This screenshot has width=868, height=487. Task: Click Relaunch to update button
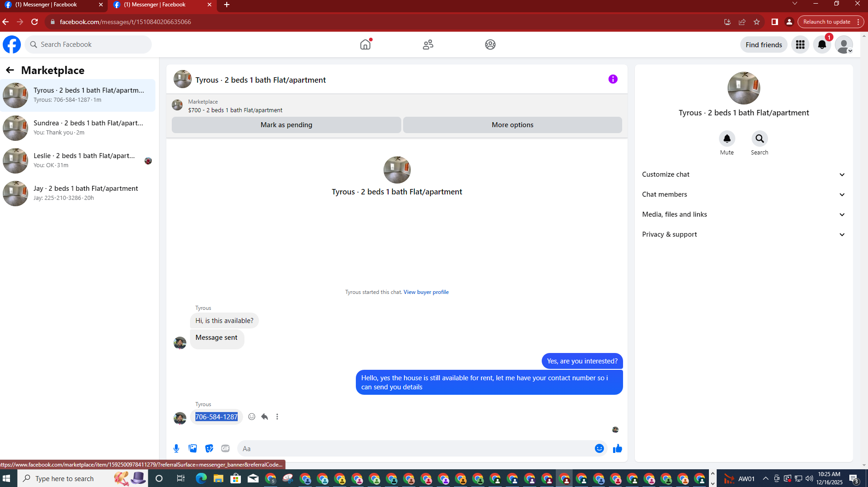click(x=827, y=22)
